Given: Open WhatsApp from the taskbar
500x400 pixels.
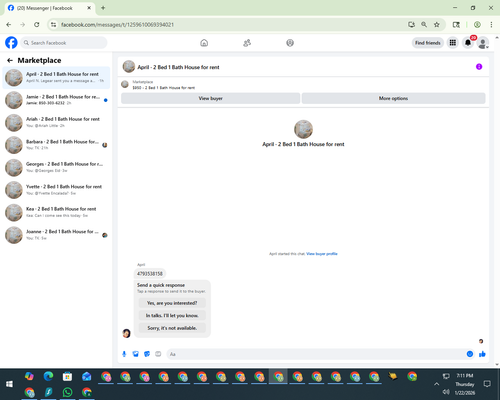Looking at the screenshot, I should click(68, 392).
